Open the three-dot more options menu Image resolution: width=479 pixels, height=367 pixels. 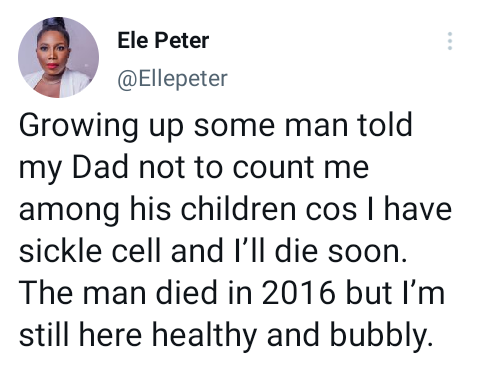pos(449,41)
